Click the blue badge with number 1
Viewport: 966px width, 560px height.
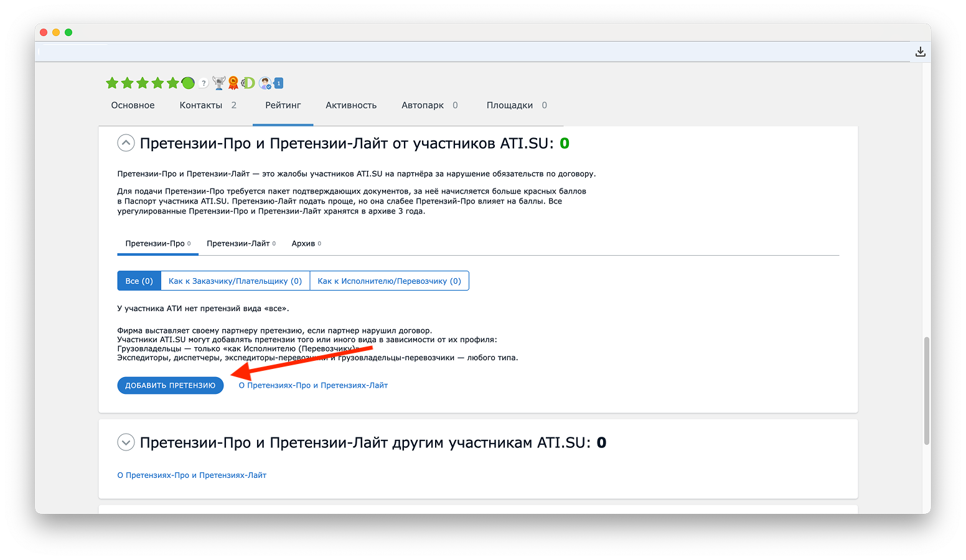pyautogui.click(x=279, y=83)
